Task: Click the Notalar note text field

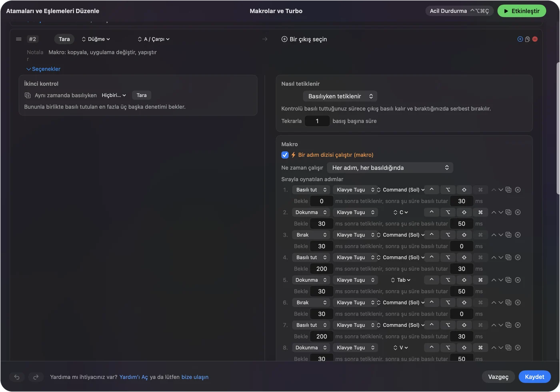Action: coord(102,52)
